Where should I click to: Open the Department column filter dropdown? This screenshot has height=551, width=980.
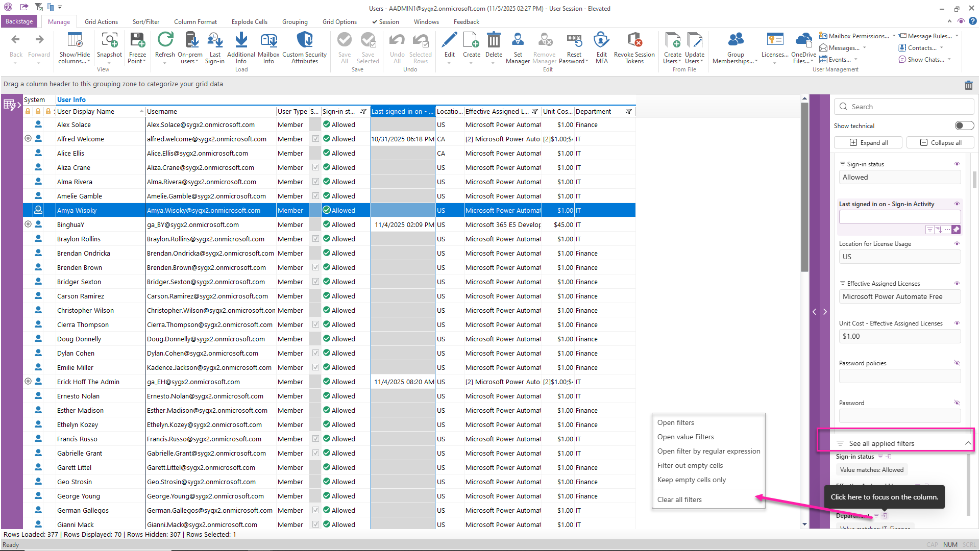(629, 111)
